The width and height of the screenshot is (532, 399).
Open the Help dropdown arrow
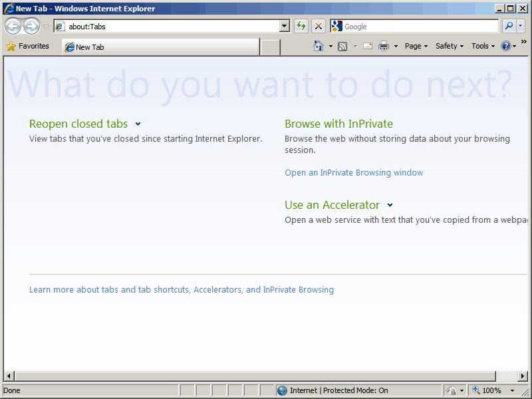514,46
